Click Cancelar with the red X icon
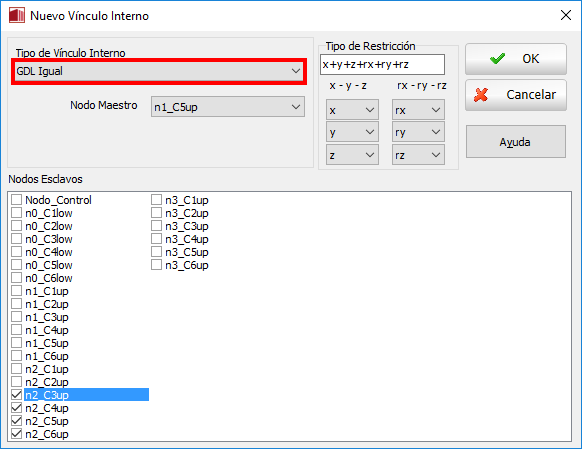 pos(516,95)
